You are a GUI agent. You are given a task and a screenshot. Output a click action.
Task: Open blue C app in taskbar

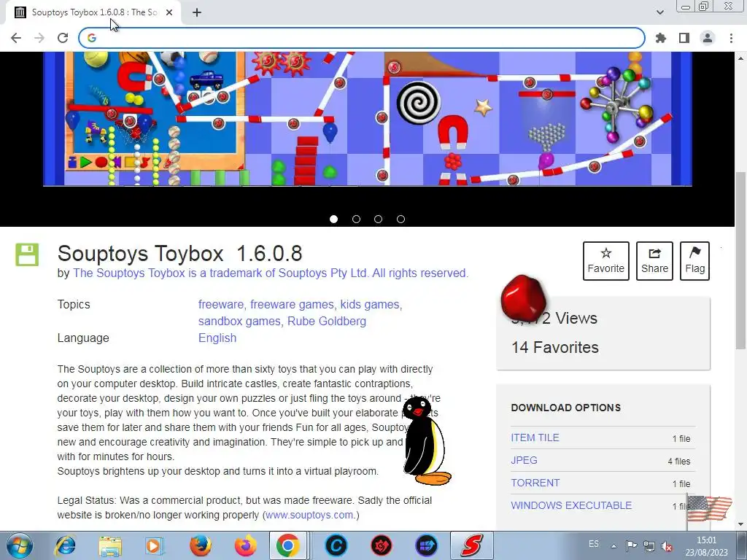click(336, 545)
